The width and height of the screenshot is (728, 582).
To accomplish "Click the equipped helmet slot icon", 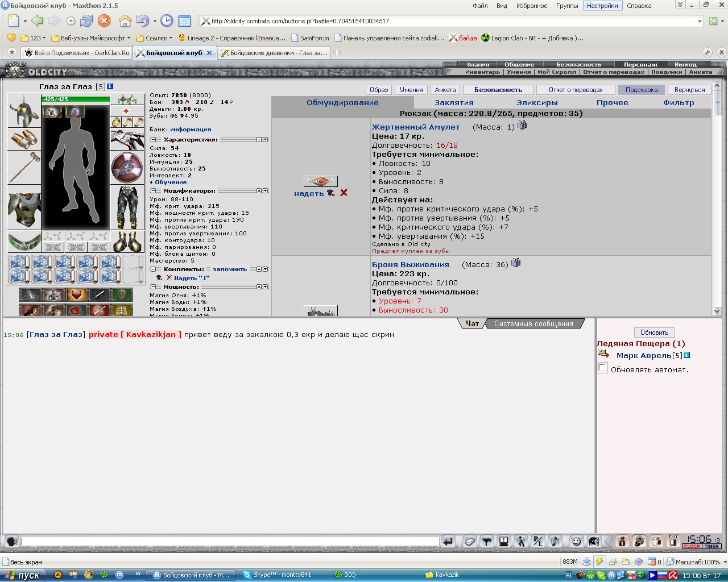I will tap(24, 111).
